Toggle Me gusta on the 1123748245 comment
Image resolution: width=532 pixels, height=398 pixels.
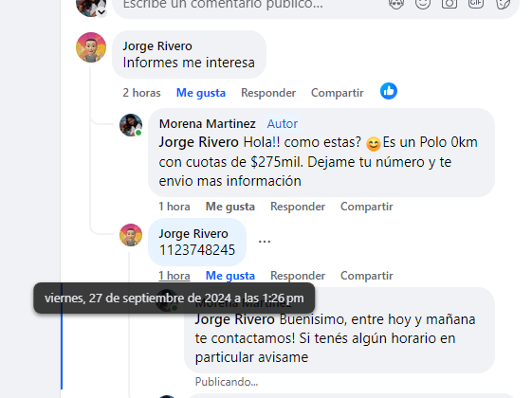(230, 276)
